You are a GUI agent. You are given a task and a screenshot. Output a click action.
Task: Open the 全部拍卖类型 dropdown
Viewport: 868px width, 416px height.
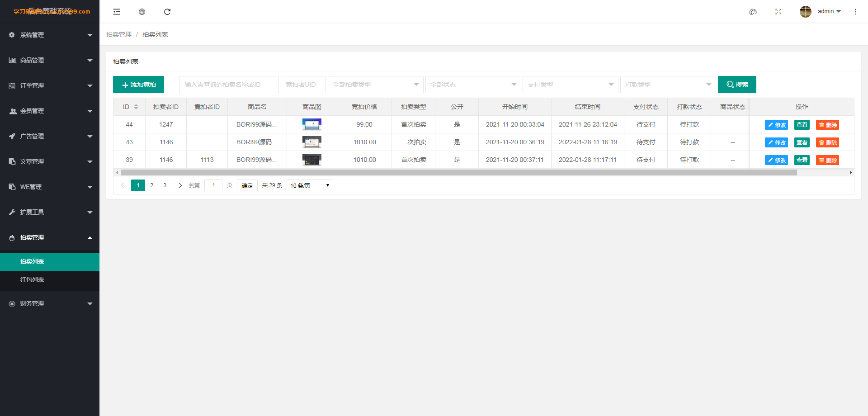375,85
